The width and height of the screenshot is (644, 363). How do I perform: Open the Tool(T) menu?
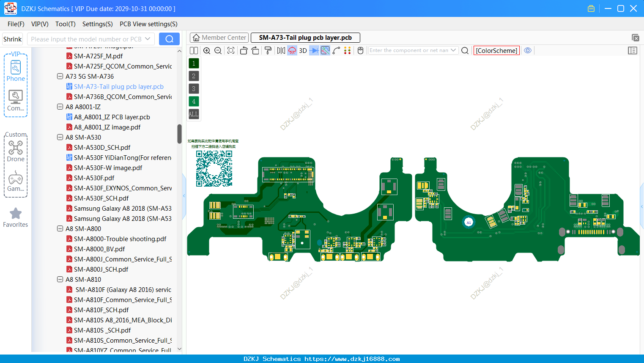click(66, 24)
